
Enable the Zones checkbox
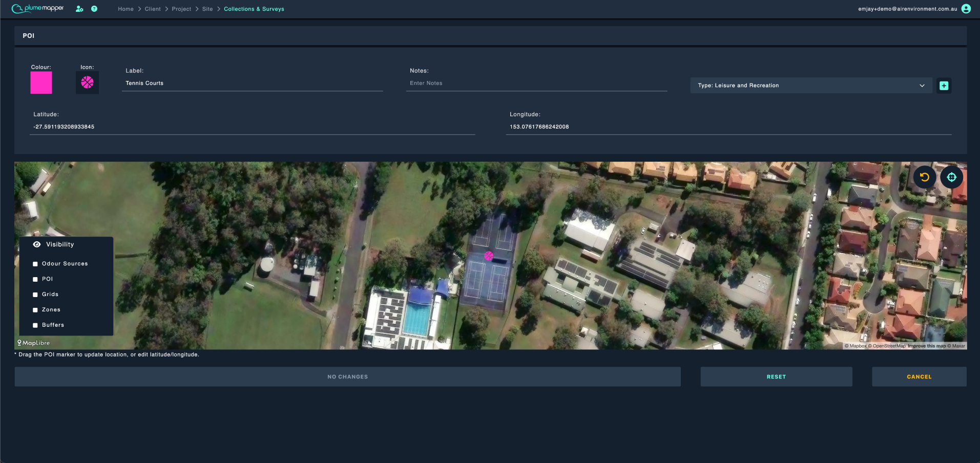point(35,310)
